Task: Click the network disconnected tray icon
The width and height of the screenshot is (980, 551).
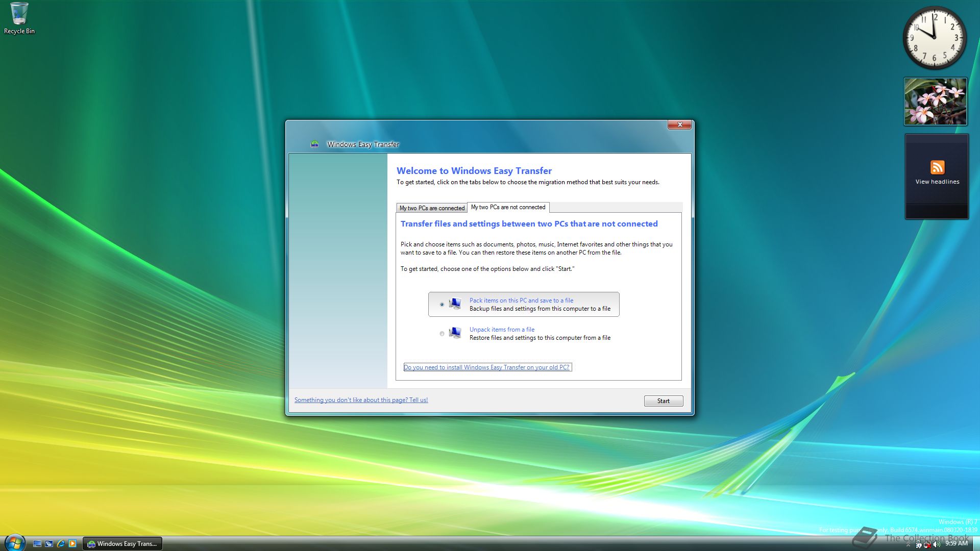Action: [x=927, y=544]
